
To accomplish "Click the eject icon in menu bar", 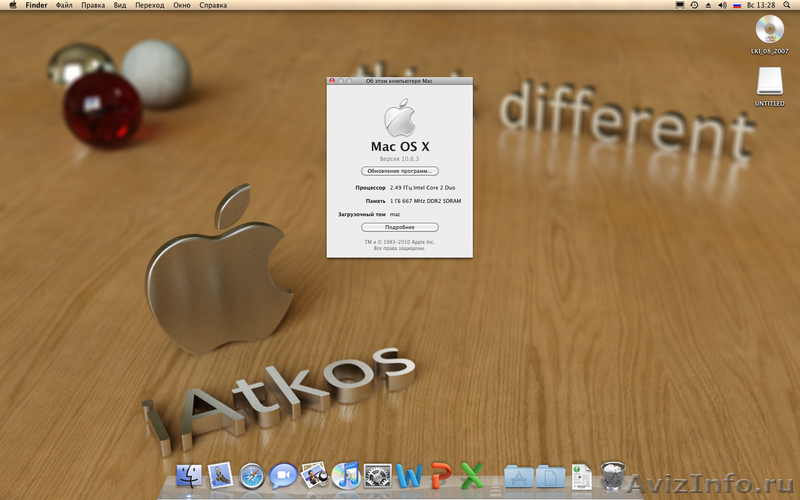I will [708, 5].
